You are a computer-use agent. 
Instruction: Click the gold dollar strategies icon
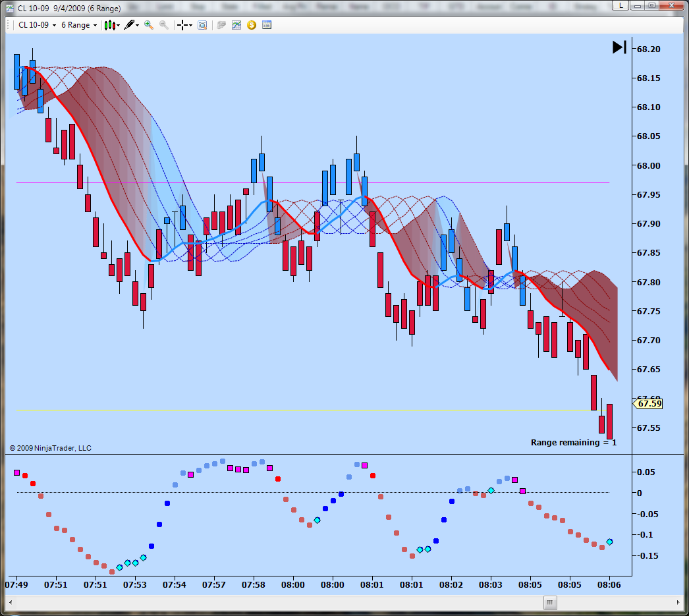[252, 25]
